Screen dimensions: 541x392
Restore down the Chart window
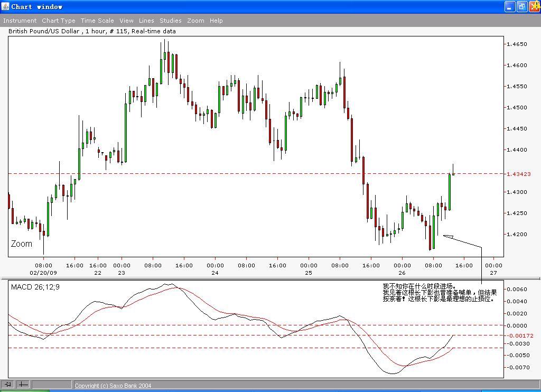pyautogui.click(x=521, y=6)
